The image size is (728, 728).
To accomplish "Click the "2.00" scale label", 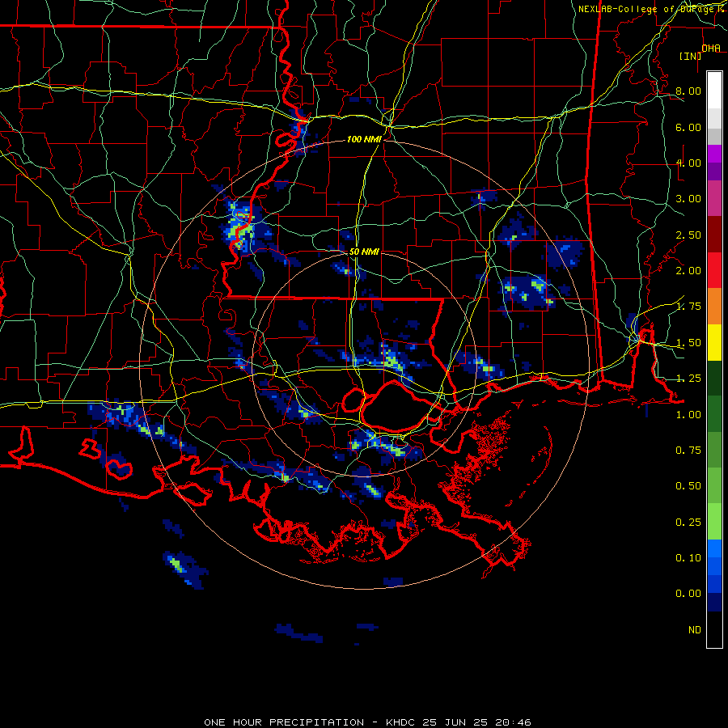I will [x=688, y=271].
